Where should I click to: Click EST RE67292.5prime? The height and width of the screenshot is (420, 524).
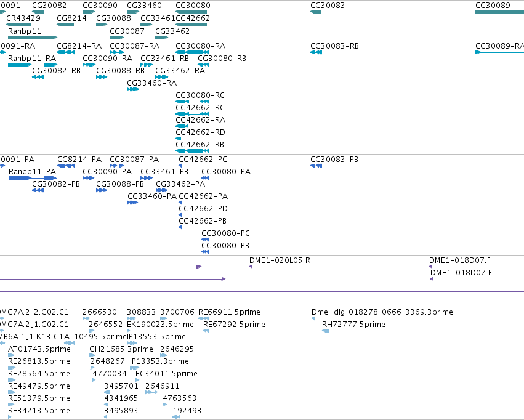234,324
